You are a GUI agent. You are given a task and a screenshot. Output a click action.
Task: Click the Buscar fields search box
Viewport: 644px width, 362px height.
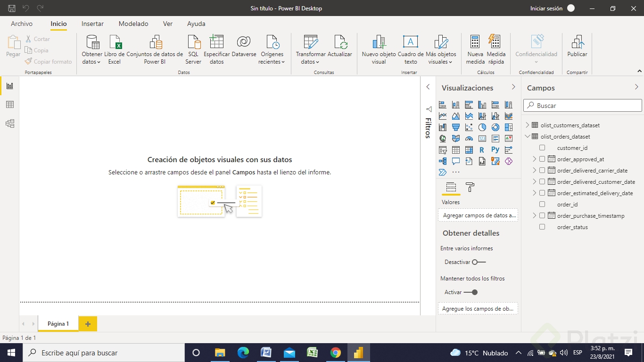point(583,106)
